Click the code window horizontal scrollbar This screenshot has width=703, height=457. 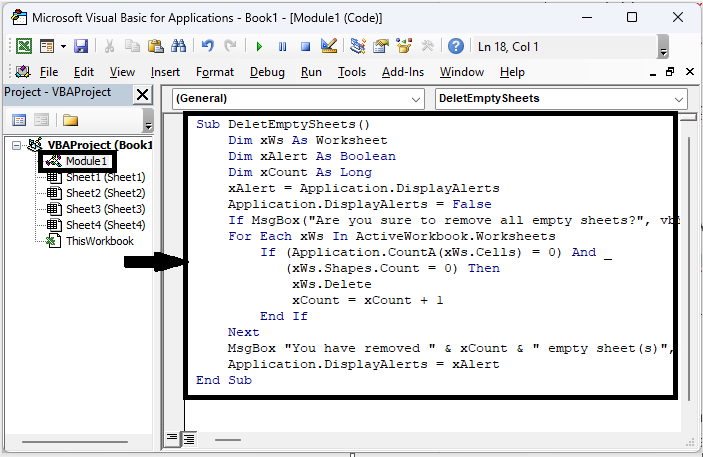pos(228,440)
